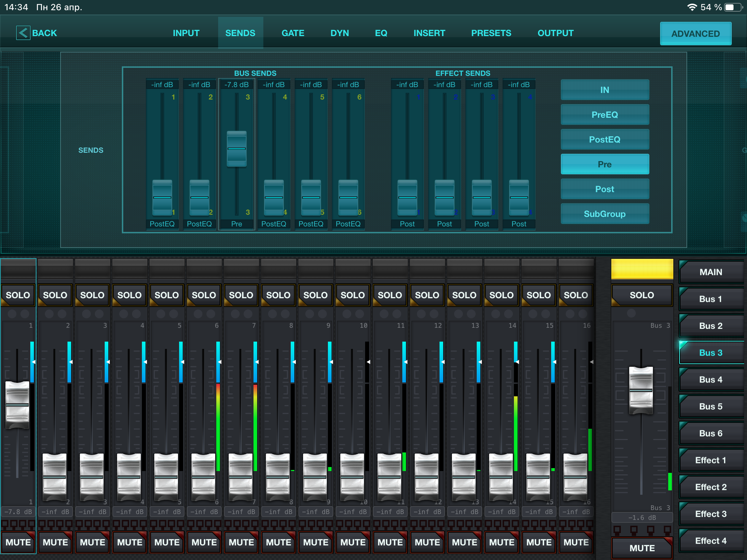This screenshot has height=560, width=747.
Task: Mute channel 7
Action: pyautogui.click(x=241, y=542)
